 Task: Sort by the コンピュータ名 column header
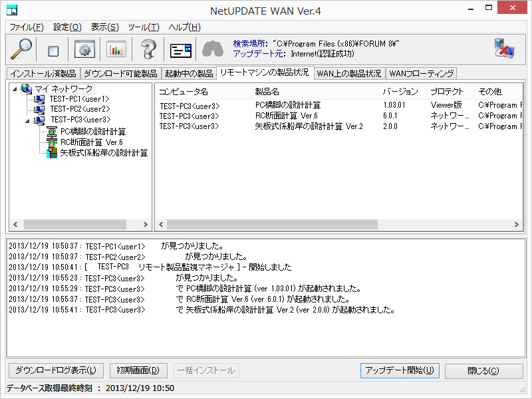click(x=203, y=92)
